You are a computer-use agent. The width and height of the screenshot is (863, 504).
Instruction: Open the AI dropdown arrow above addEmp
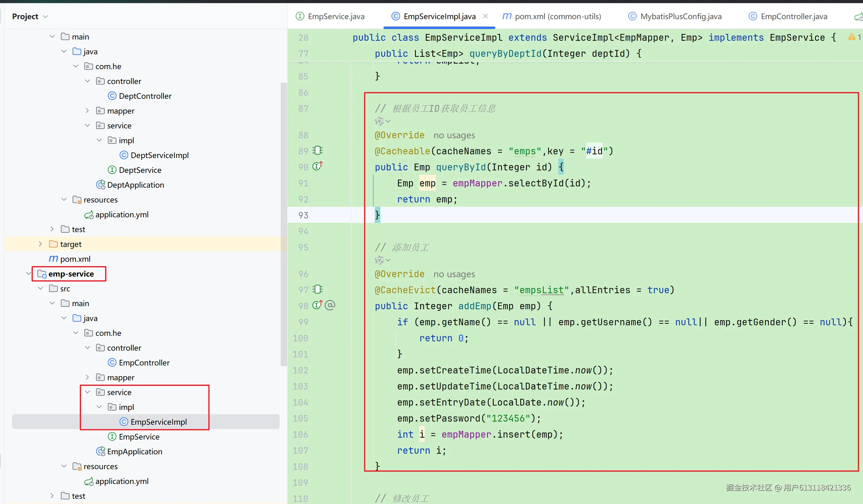(x=388, y=260)
